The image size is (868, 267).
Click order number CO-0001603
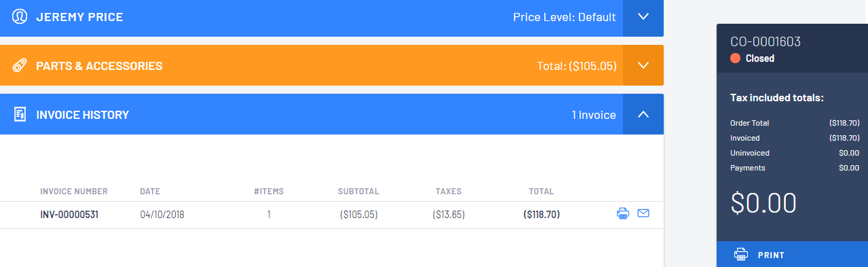766,41
